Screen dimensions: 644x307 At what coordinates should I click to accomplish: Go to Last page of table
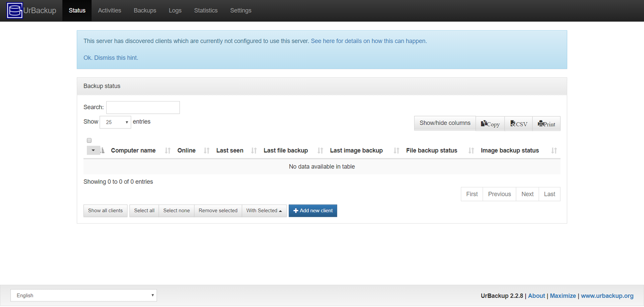tap(549, 194)
